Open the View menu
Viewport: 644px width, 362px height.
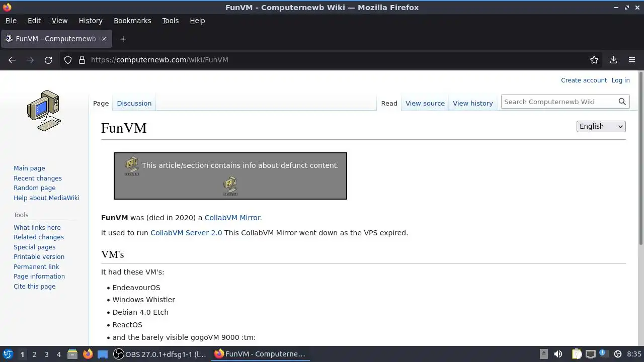pos(59,21)
